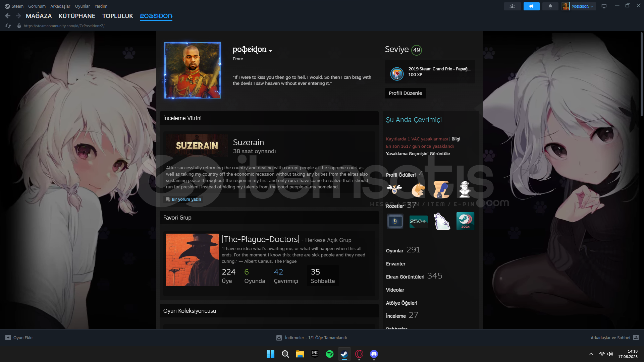Open the friends and chat icon
The height and width of the screenshot is (362, 644).
[636, 338]
